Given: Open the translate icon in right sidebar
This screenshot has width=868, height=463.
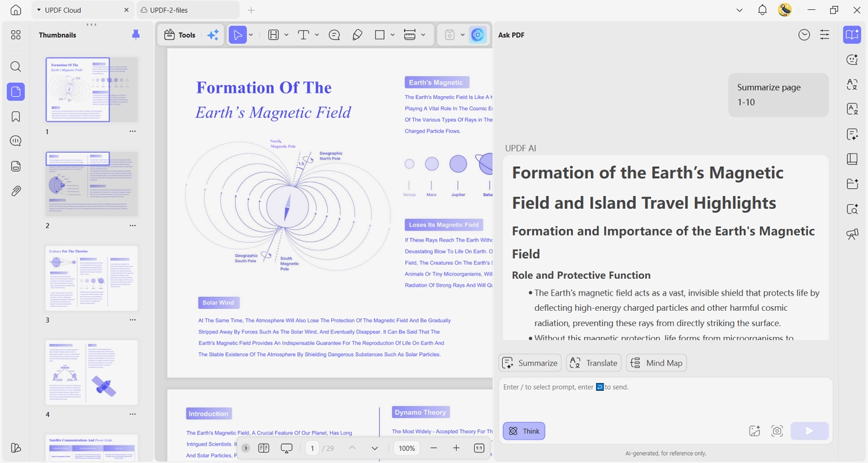Looking at the screenshot, I should [x=852, y=85].
